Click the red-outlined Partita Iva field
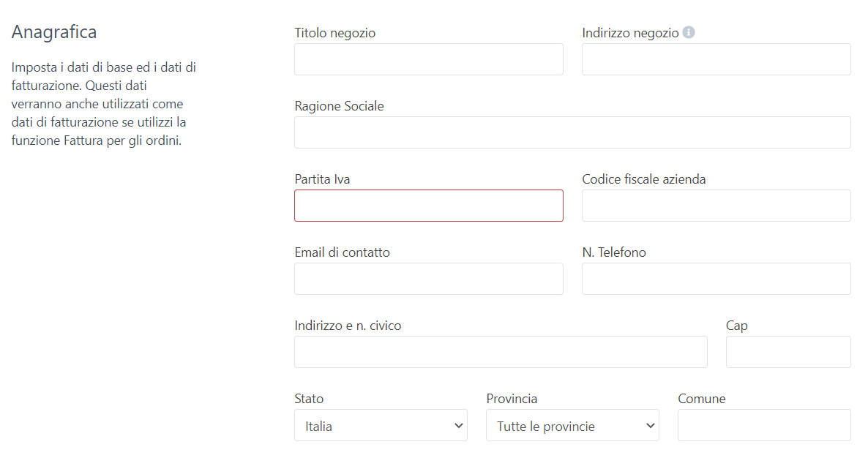 click(x=428, y=206)
